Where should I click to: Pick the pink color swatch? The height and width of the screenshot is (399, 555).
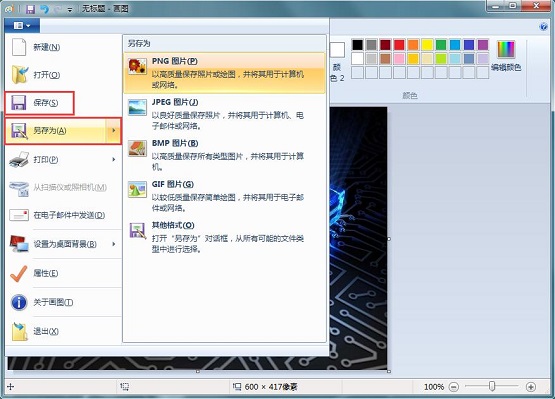click(399, 58)
